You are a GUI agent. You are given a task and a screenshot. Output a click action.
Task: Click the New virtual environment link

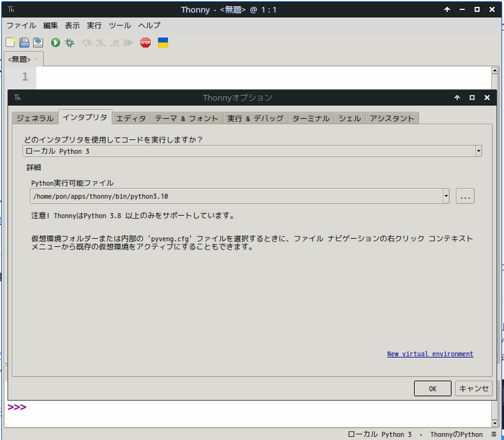click(x=430, y=354)
